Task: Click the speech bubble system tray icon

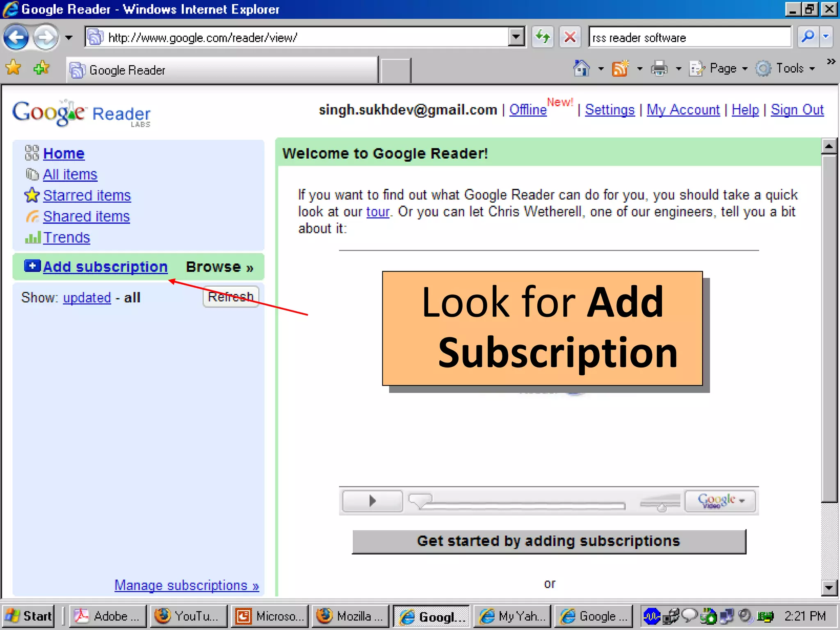Action: 689,615
